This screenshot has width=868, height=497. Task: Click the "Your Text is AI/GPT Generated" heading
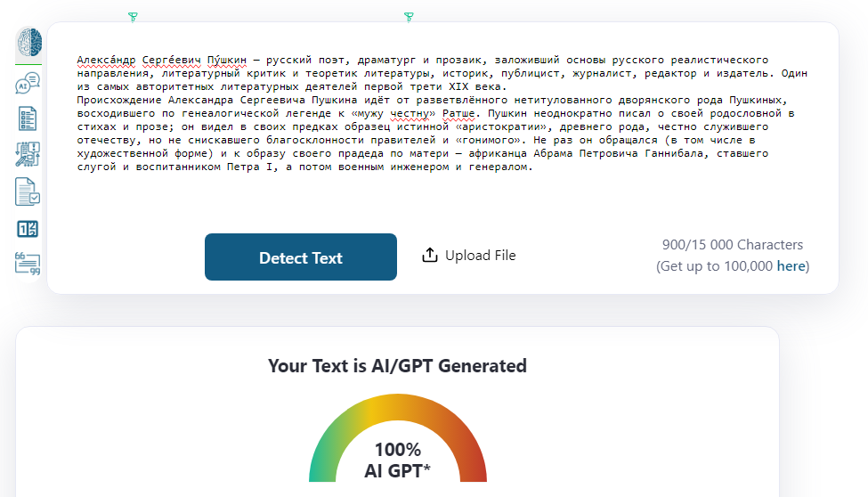coord(397,366)
